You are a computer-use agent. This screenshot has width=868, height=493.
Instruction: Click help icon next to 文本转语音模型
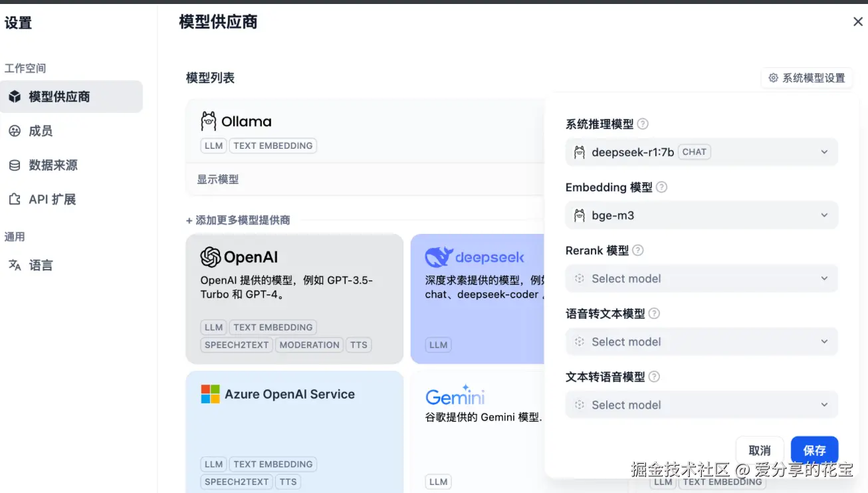pyautogui.click(x=654, y=377)
